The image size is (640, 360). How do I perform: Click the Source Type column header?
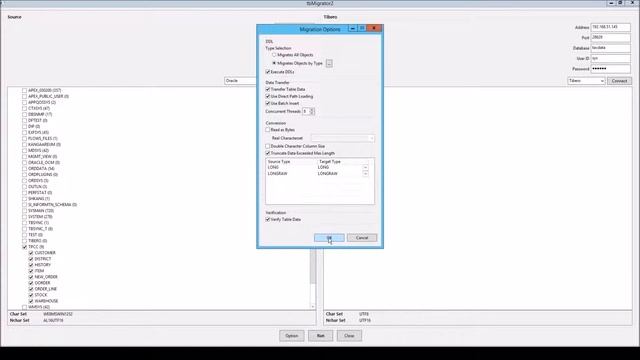point(279,162)
